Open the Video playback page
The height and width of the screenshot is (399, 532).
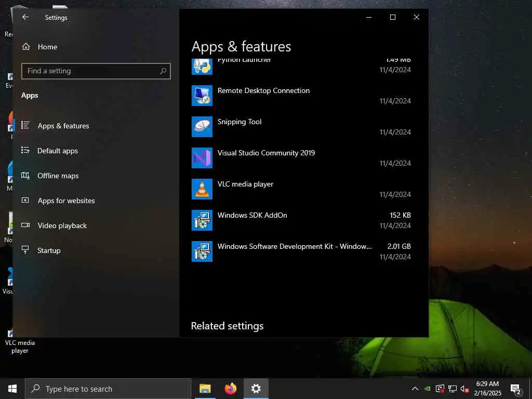pos(62,225)
